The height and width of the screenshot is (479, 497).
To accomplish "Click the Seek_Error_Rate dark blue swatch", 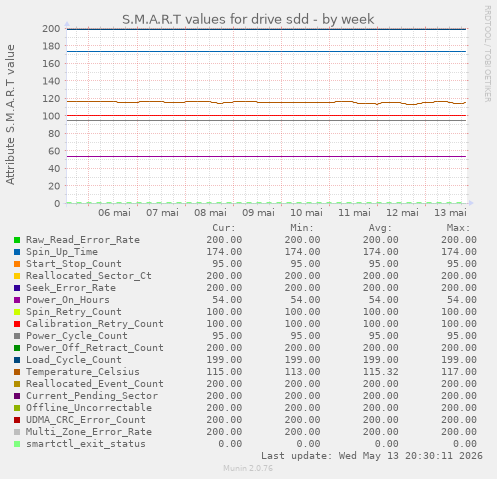I will click(17, 288).
